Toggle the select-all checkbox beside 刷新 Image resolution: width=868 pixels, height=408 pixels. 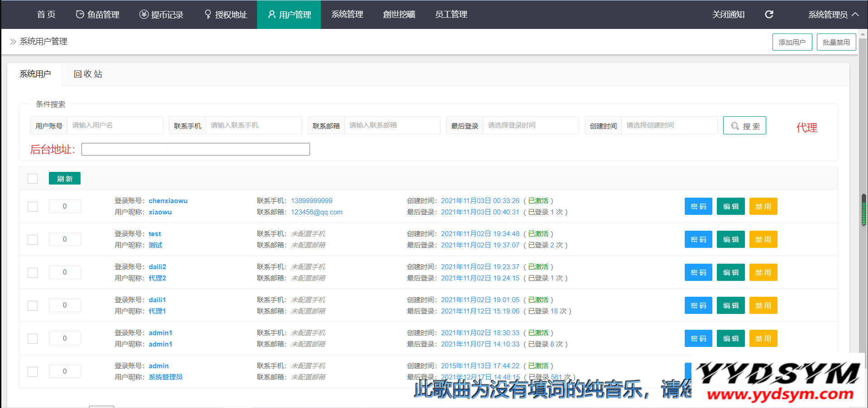[x=33, y=179]
